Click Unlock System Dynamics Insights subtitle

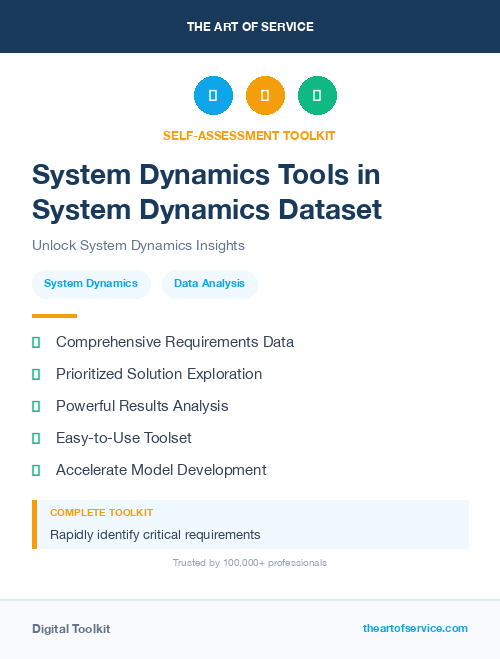coord(138,245)
